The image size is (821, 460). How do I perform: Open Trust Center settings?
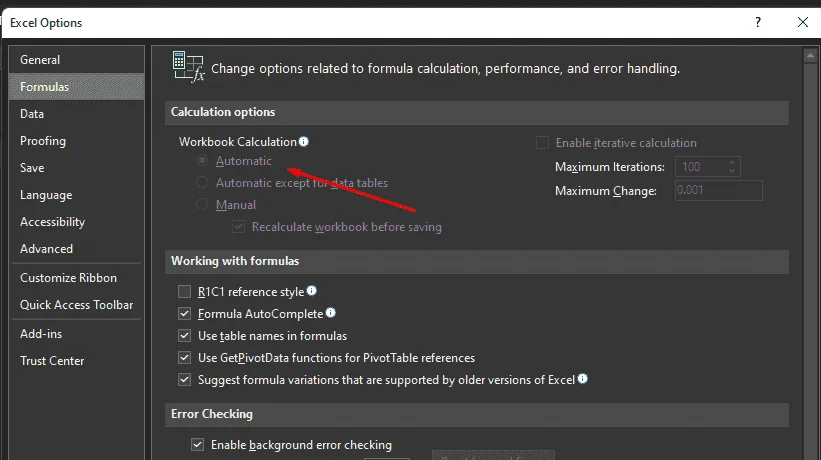click(x=76, y=361)
